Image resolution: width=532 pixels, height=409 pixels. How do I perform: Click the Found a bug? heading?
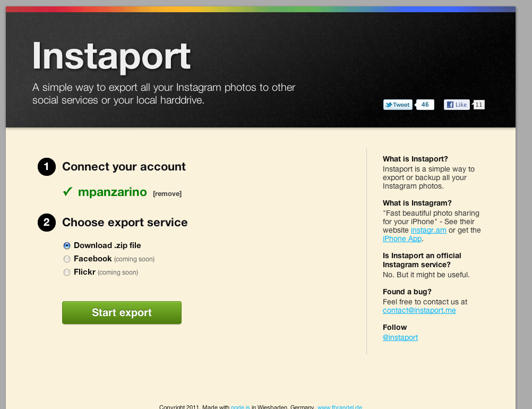click(407, 292)
